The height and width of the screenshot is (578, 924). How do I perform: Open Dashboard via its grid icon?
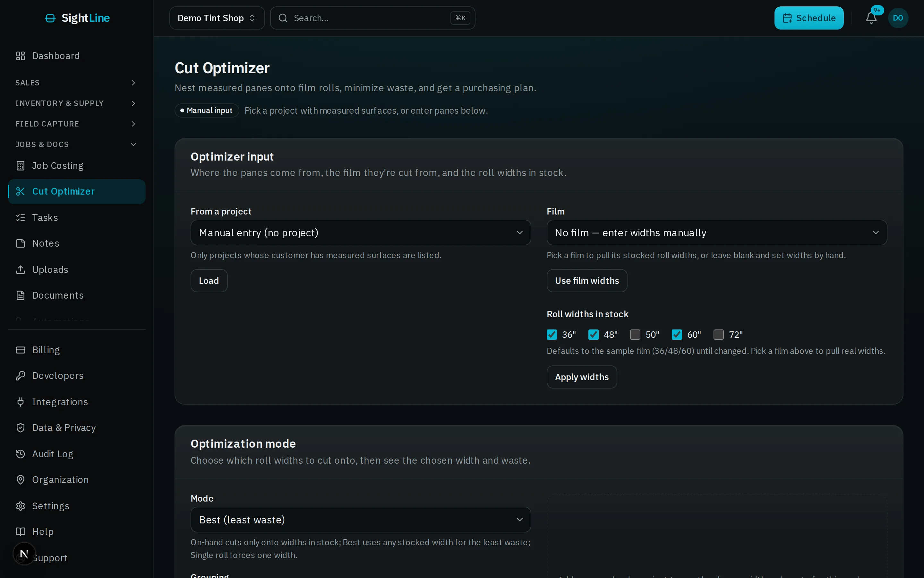tap(21, 56)
